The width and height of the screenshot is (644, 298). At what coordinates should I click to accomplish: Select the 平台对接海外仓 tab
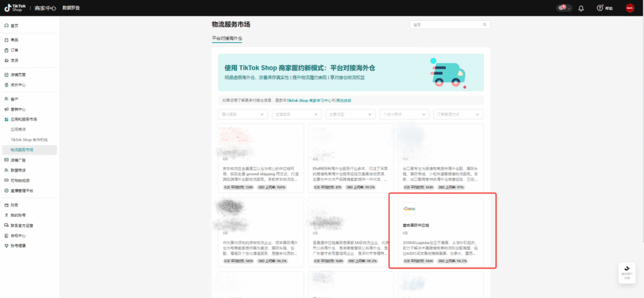click(227, 38)
